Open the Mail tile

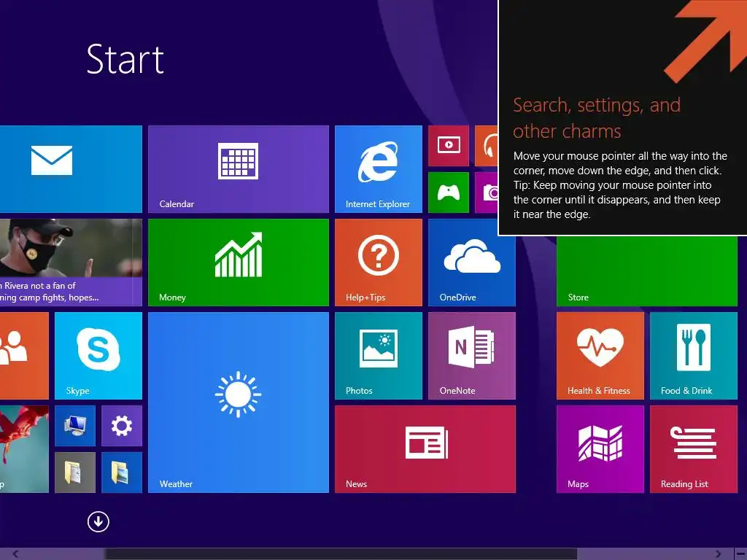[71, 169]
